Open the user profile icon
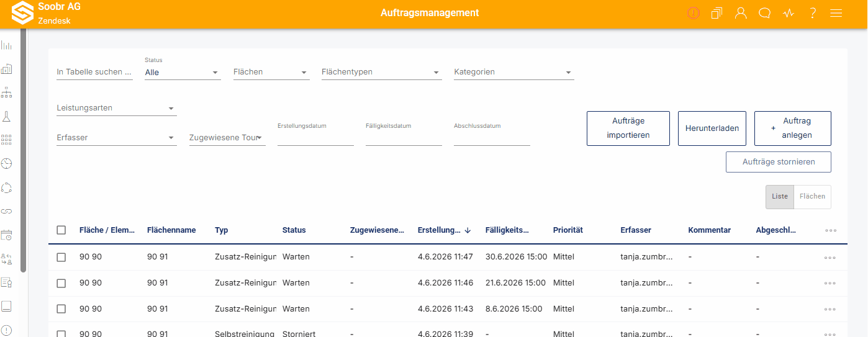This screenshot has width=868, height=337. (x=741, y=13)
